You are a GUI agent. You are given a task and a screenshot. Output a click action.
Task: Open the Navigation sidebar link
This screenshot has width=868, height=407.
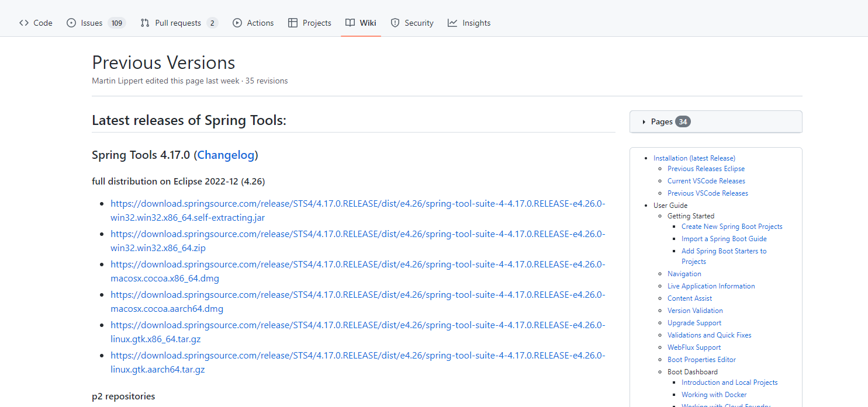tap(684, 274)
